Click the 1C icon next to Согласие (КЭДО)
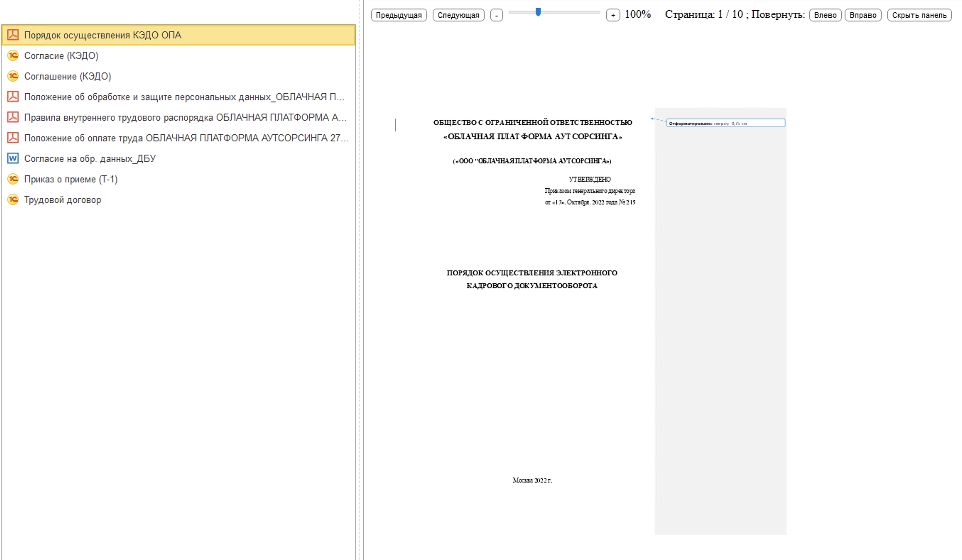The height and width of the screenshot is (560, 962). click(x=13, y=55)
